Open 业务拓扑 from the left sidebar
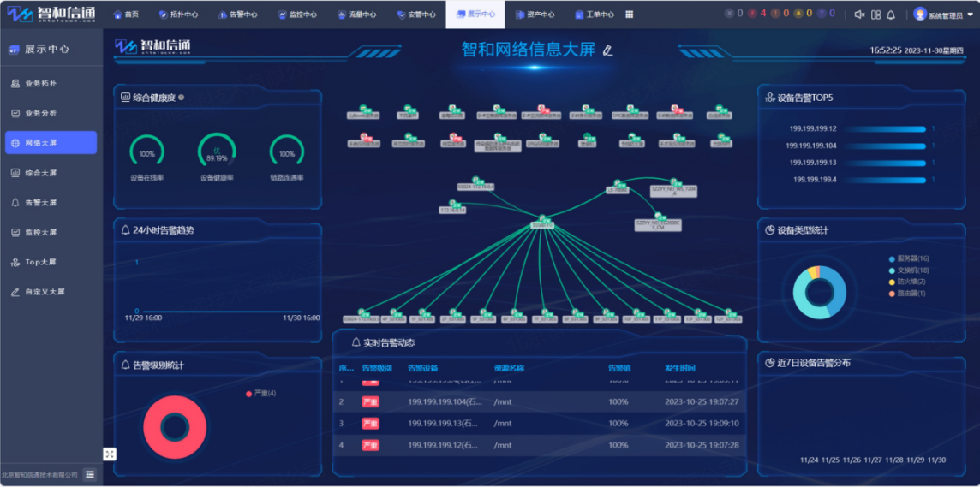Screen dimensions: 980x487 click(x=41, y=84)
